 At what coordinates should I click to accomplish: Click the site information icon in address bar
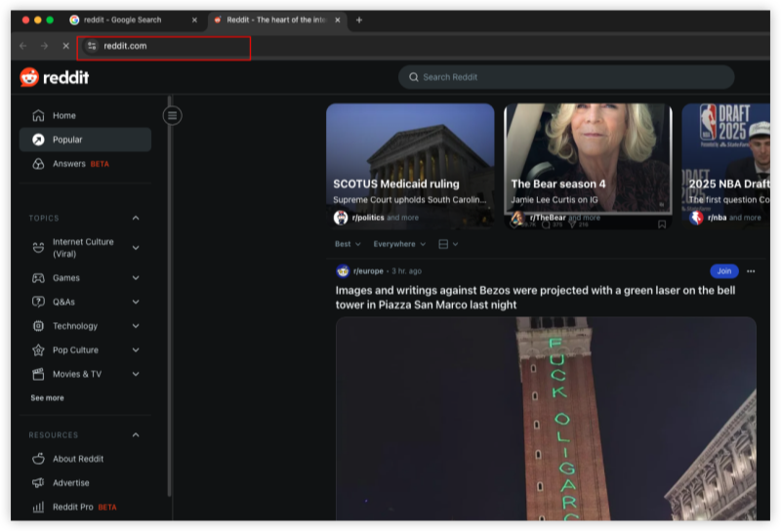92,46
